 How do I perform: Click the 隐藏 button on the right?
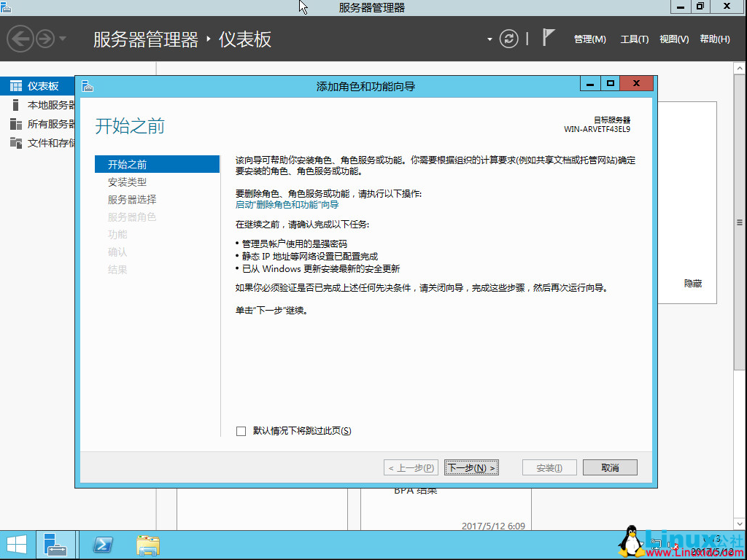coord(691,284)
